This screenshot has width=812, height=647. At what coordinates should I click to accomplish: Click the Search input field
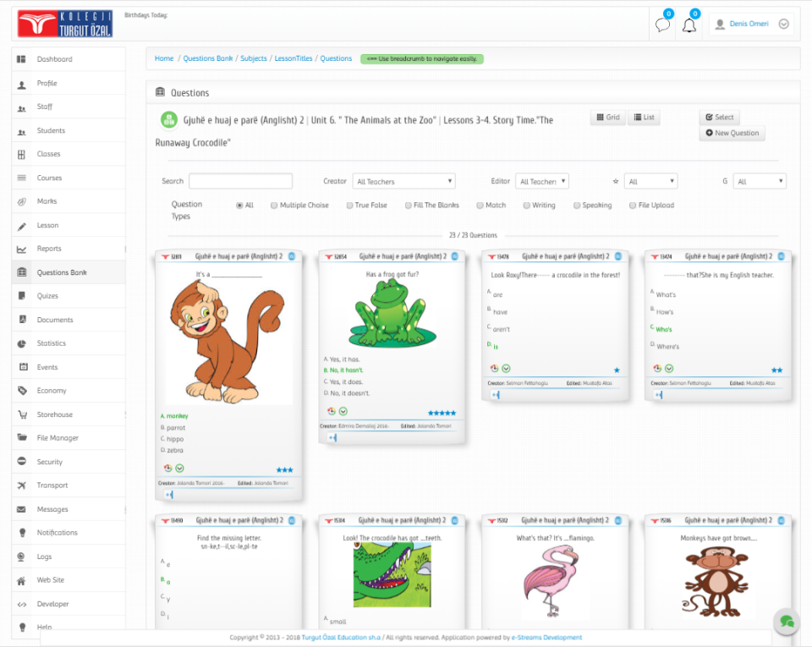click(241, 181)
